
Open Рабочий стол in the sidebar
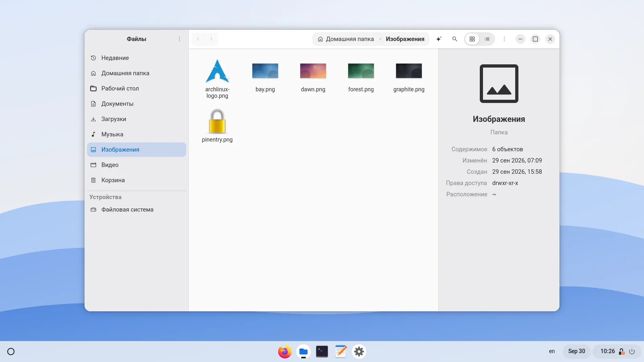coord(136,88)
